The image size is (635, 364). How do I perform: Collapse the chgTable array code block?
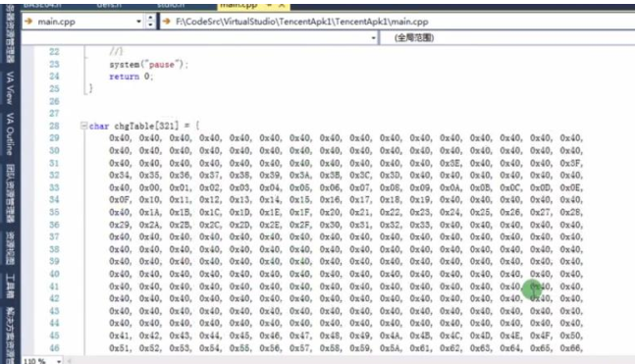point(83,126)
